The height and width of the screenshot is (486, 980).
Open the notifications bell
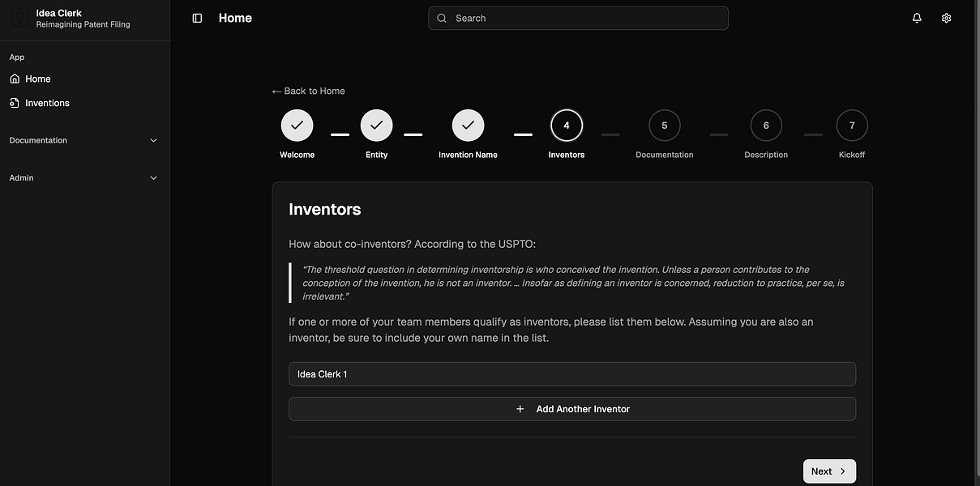(x=917, y=18)
